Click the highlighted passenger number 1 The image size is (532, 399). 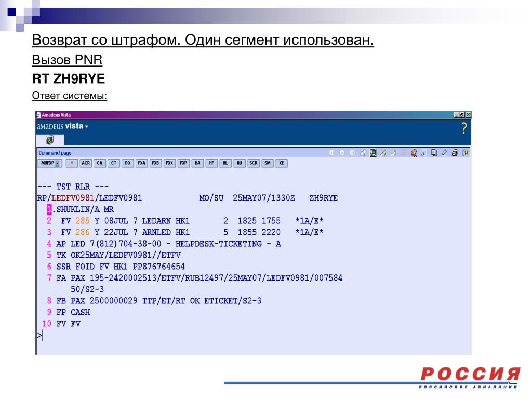(49, 209)
